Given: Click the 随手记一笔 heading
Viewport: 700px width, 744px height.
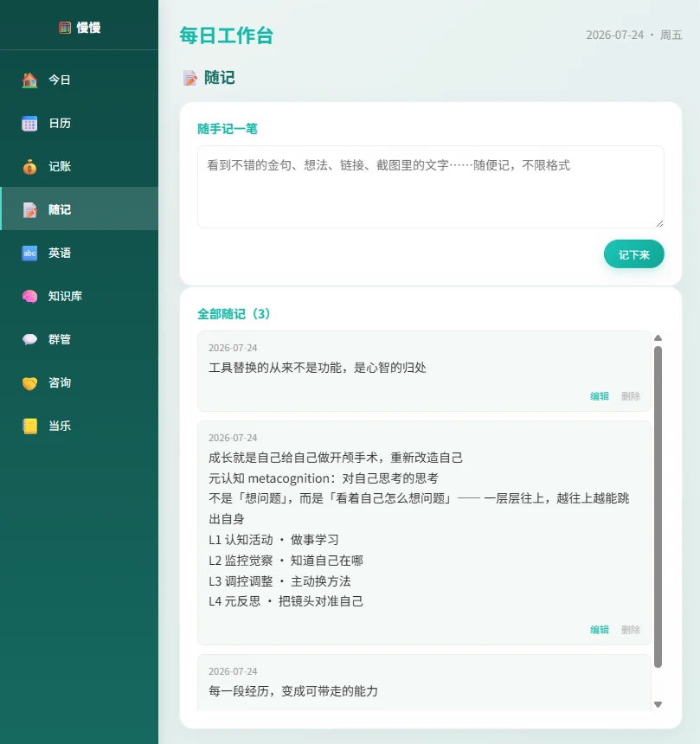Looking at the screenshot, I should pyautogui.click(x=228, y=129).
